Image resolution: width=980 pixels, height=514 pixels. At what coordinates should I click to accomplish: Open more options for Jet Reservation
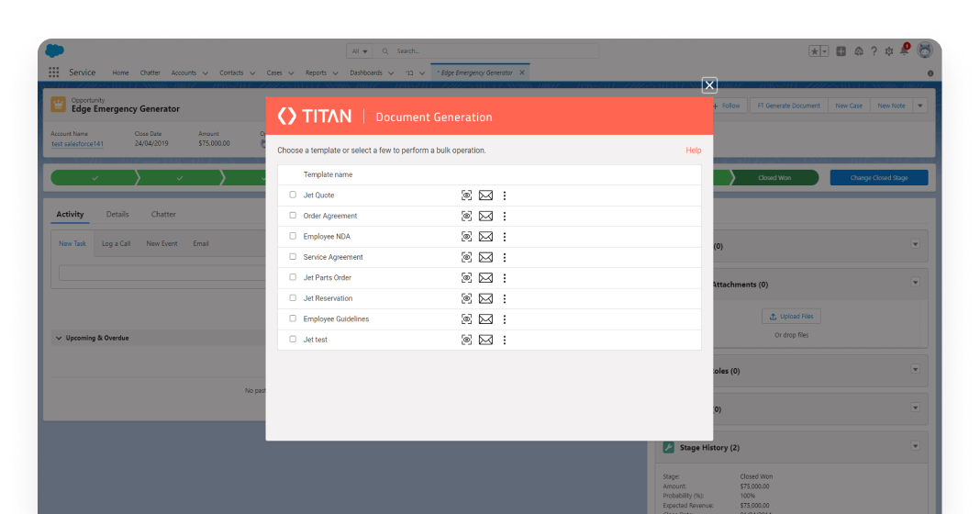(505, 299)
